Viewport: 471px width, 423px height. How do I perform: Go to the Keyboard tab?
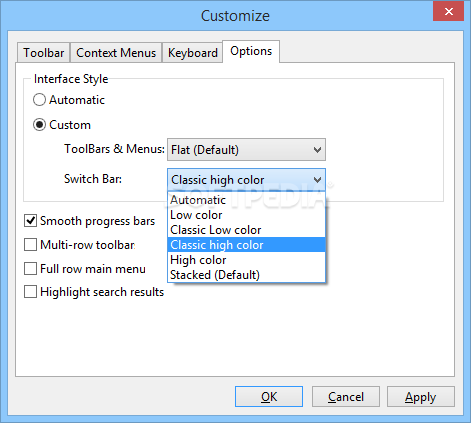[192, 53]
